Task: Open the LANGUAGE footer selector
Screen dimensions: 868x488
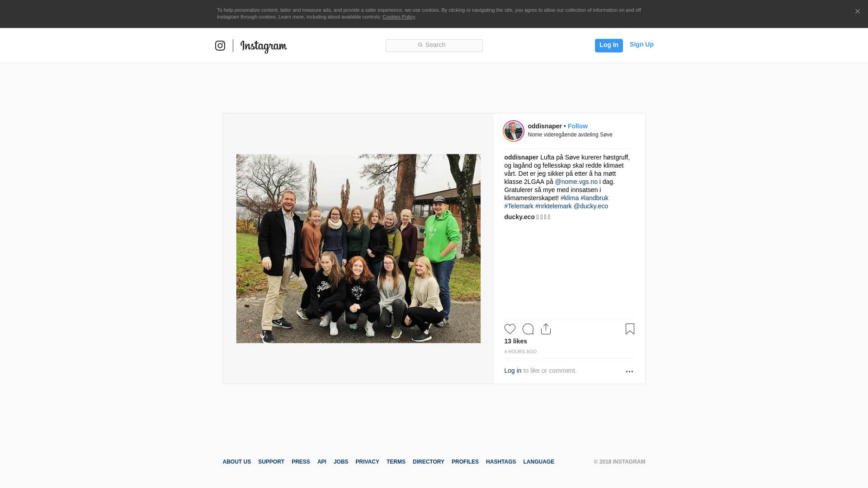Action: tap(539, 462)
